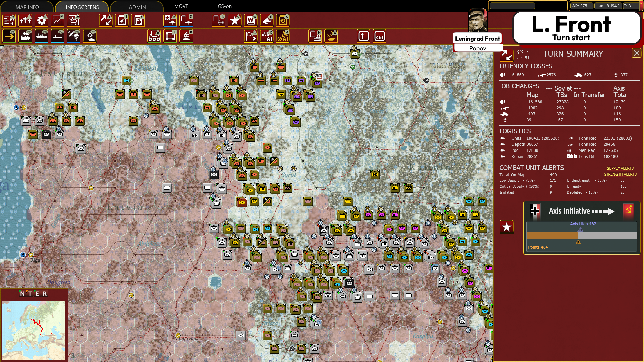Expand the red star panel button

click(x=506, y=227)
